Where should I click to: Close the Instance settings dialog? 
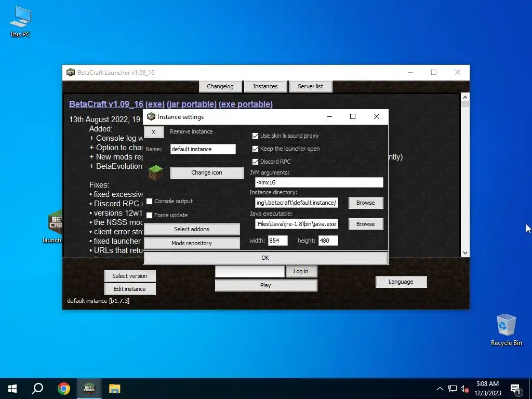[x=377, y=116]
